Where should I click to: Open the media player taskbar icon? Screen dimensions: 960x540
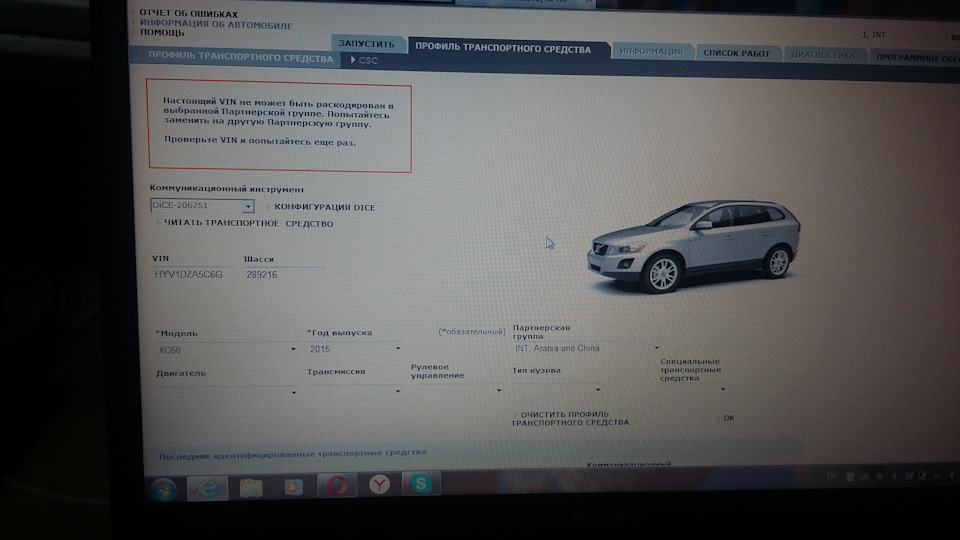[x=294, y=487]
